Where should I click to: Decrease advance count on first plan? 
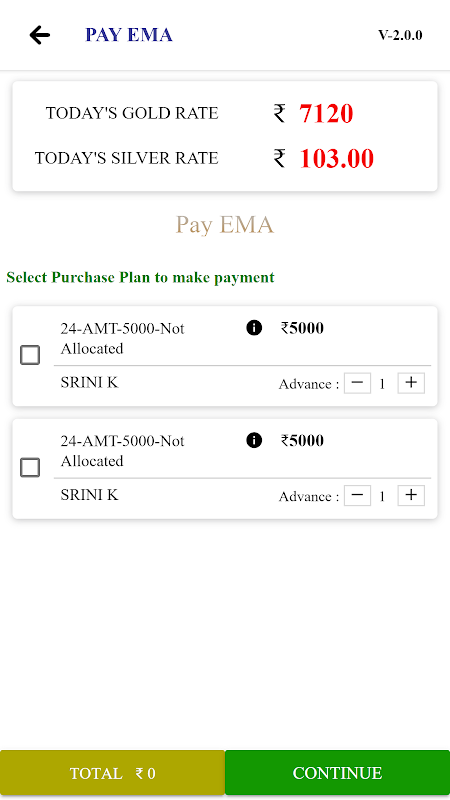pyautogui.click(x=357, y=383)
